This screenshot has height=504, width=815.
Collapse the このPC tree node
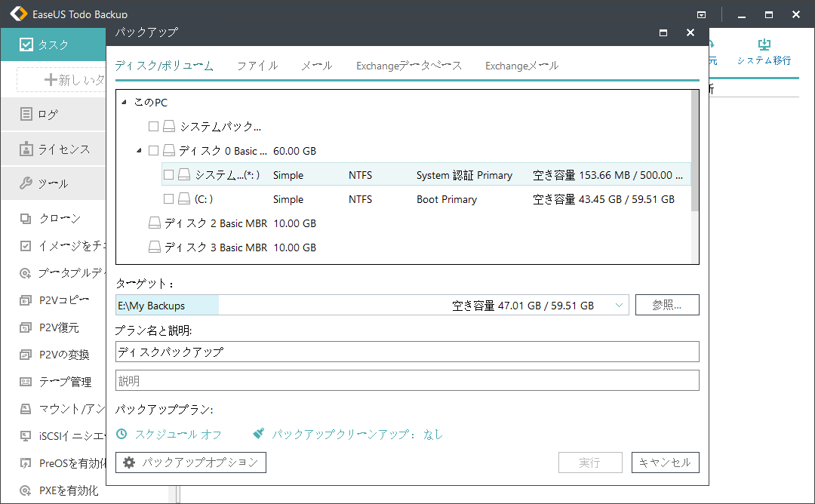(x=125, y=103)
